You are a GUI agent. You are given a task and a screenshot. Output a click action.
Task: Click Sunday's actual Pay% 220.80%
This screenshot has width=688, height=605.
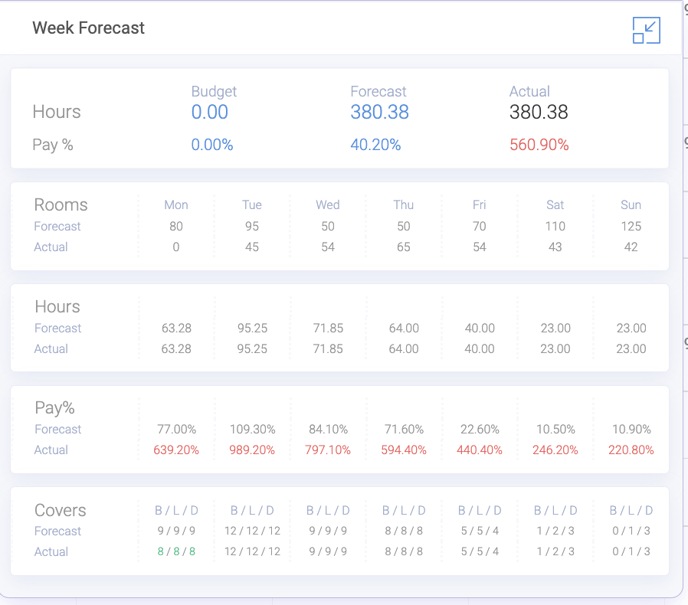pyautogui.click(x=631, y=450)
